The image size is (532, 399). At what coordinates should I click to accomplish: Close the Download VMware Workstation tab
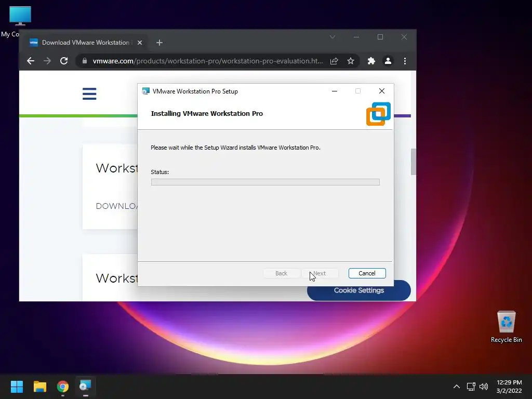click(x=139, y=43)
